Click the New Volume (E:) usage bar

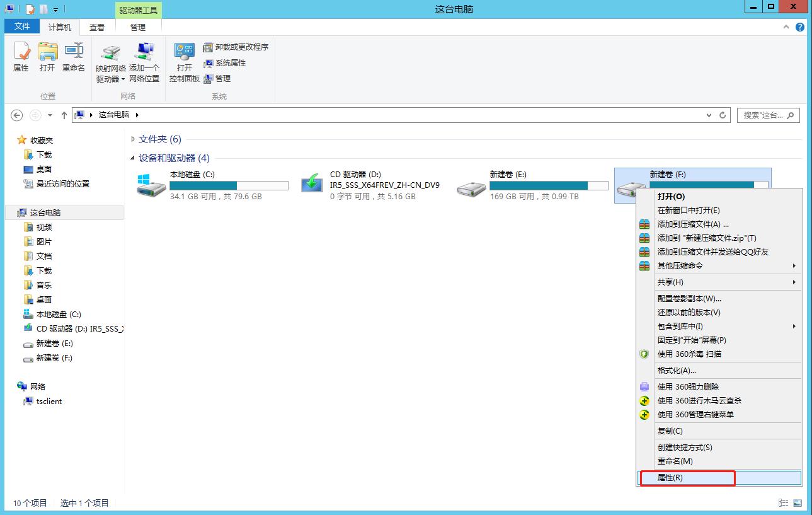tap(549, 186)
